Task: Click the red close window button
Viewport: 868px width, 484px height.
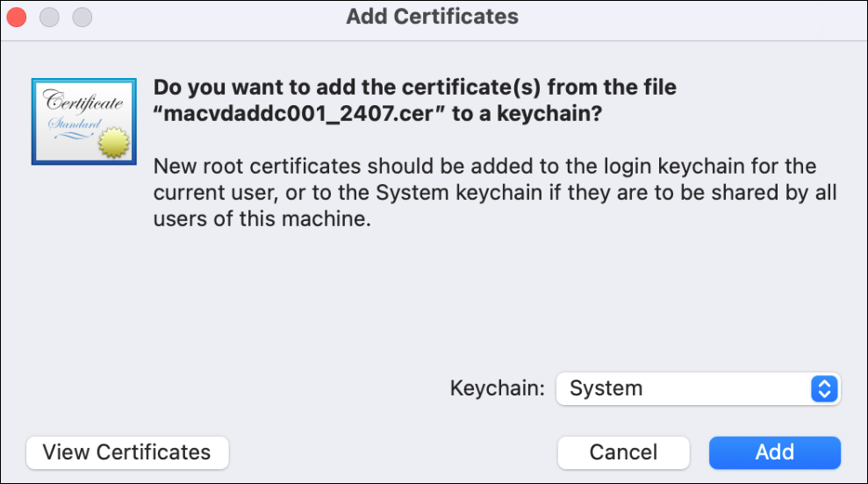Action: pyautogui.click(x=17, y=17)
